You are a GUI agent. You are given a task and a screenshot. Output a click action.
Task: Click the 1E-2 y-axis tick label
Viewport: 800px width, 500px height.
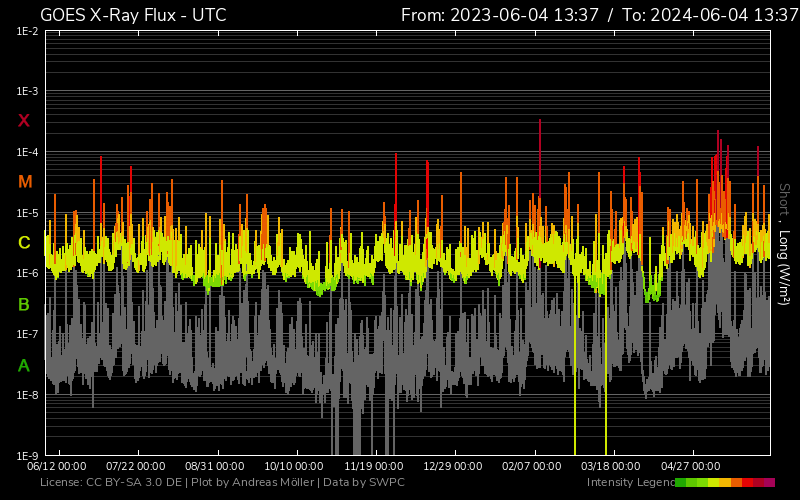26,31
